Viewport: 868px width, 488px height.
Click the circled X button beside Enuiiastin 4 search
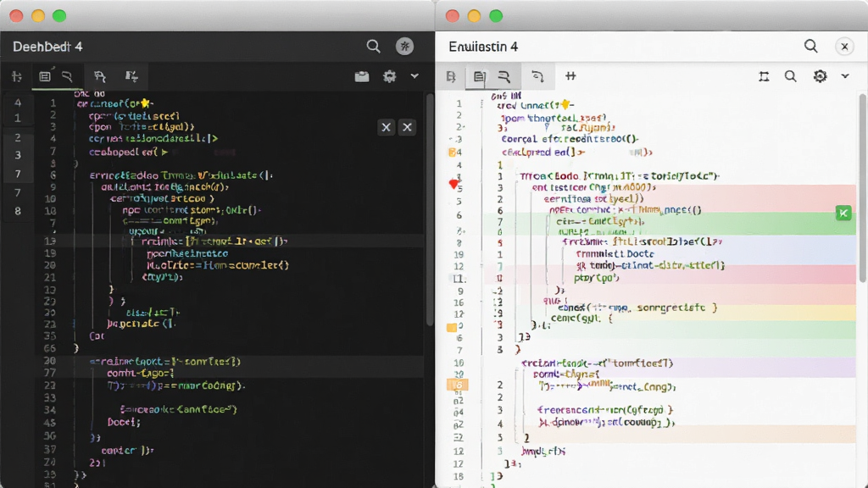tap(845, 47)
